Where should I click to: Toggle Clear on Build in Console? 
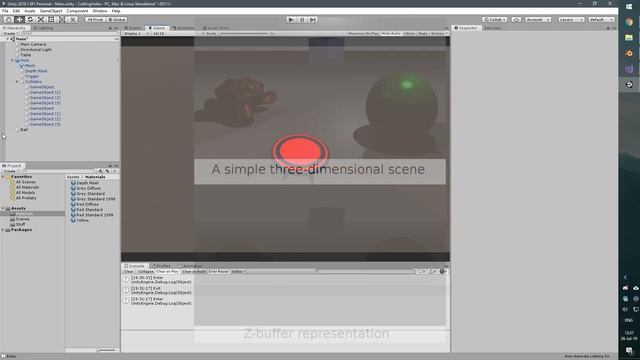click(194, 271)
